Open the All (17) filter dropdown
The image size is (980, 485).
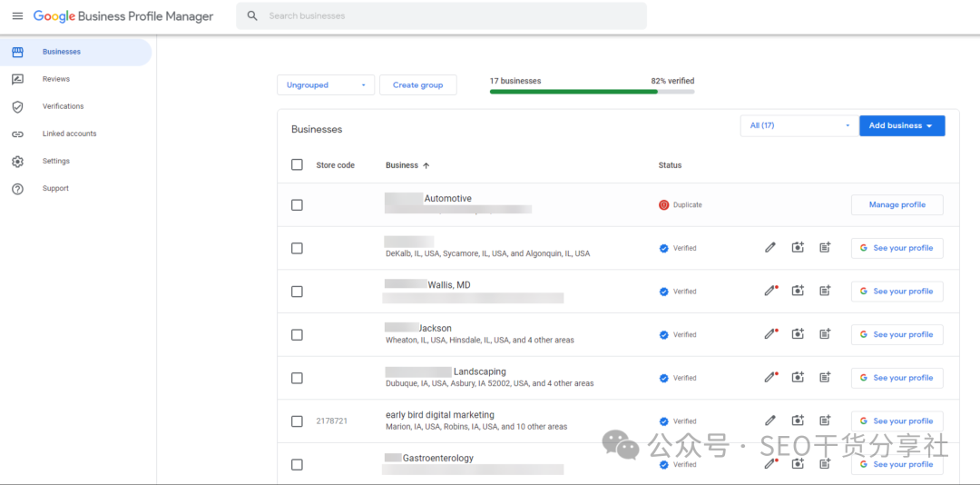point(799,125)
